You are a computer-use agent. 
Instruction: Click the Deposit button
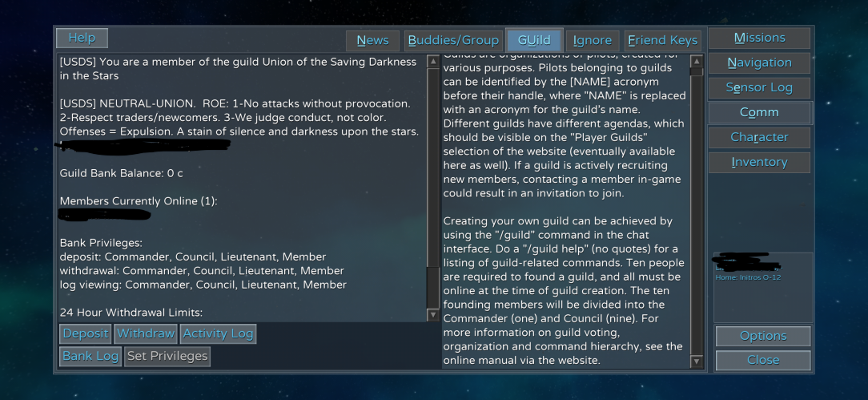(85, 334)
